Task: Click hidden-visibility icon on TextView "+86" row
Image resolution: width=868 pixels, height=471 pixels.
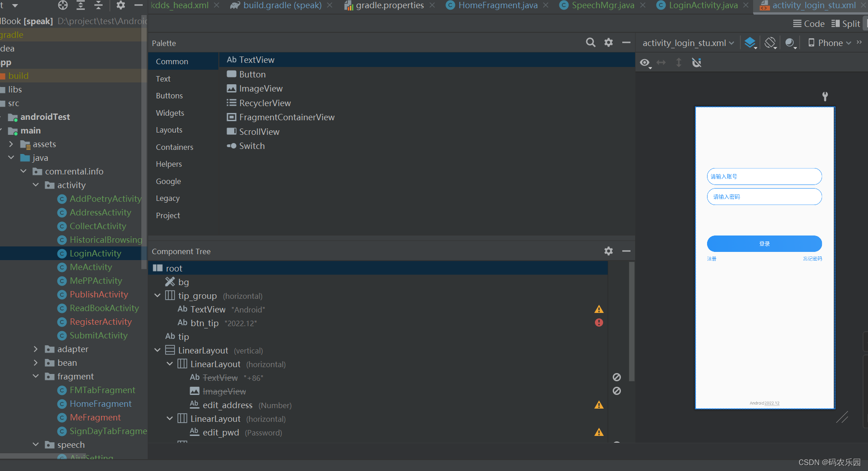Action: [x=617, y=377]
